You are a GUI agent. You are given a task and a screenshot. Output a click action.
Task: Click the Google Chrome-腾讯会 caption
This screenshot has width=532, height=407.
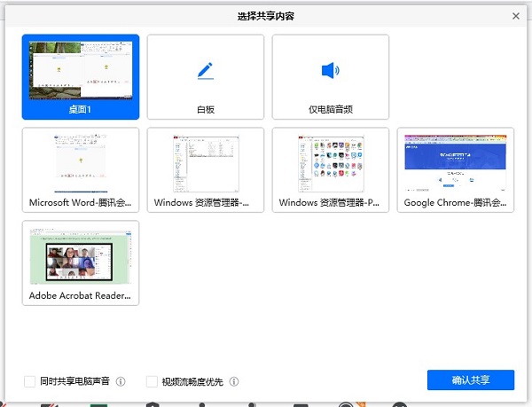[456, 203]
